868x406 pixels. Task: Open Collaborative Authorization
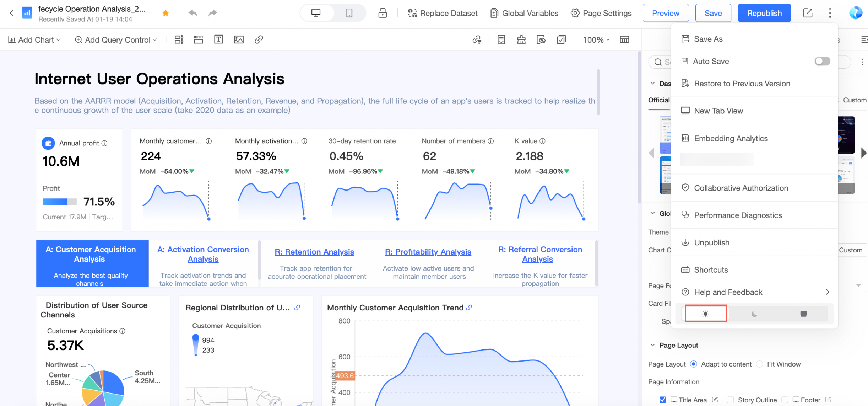[x=754, y=188]
